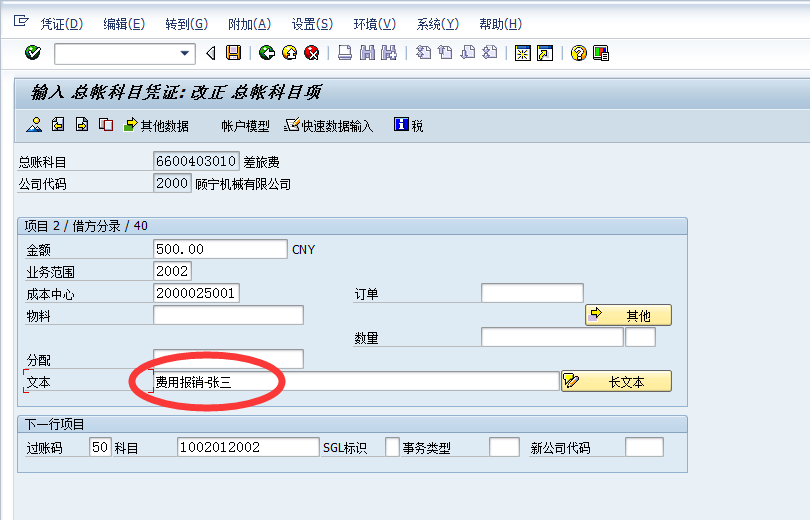Click the previous line item icon
The height and width of the screenshot is (520, 810).
58,124
